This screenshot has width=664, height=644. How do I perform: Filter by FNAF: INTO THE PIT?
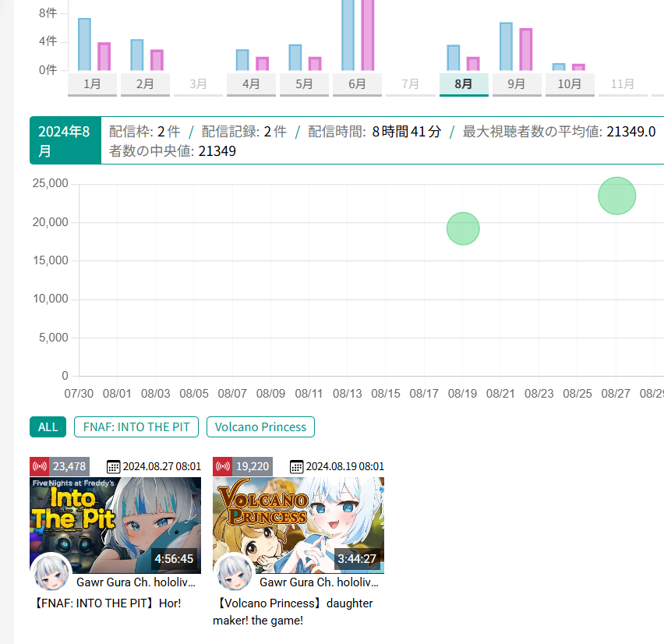pyautogui.click(x=136, y=426)
